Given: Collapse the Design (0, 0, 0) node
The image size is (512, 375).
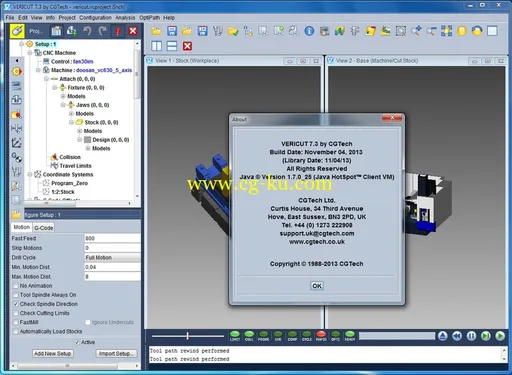Looking at the screenshot, I should point(80,139).
